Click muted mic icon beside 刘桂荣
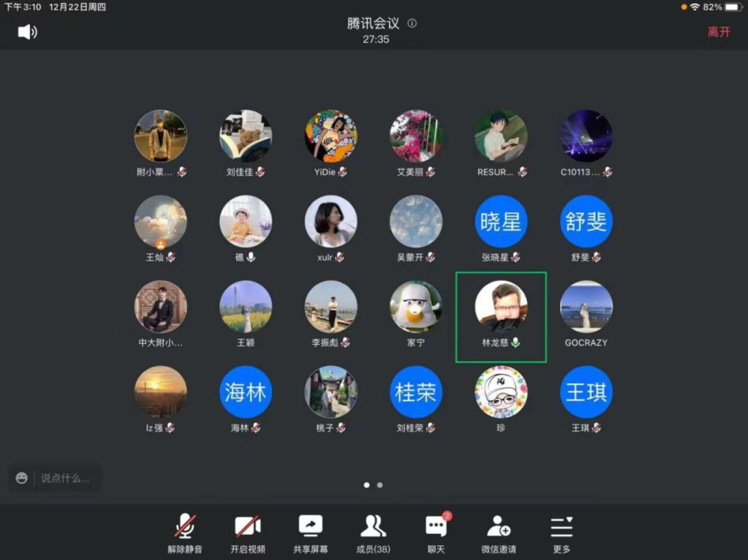Screen dimensions: 748x560 (x=430, y=428)
